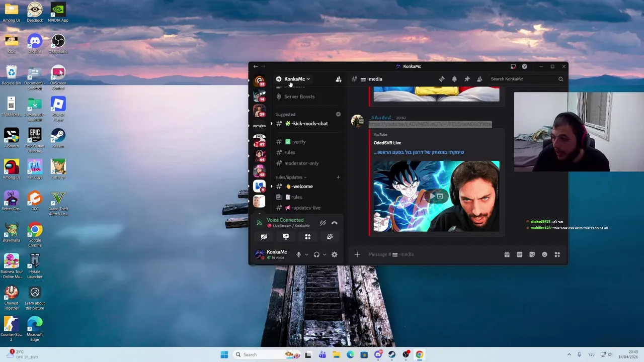Open the OdedSVR Live author link
This screenshot has width=644, height=362.
coord(387,143)
